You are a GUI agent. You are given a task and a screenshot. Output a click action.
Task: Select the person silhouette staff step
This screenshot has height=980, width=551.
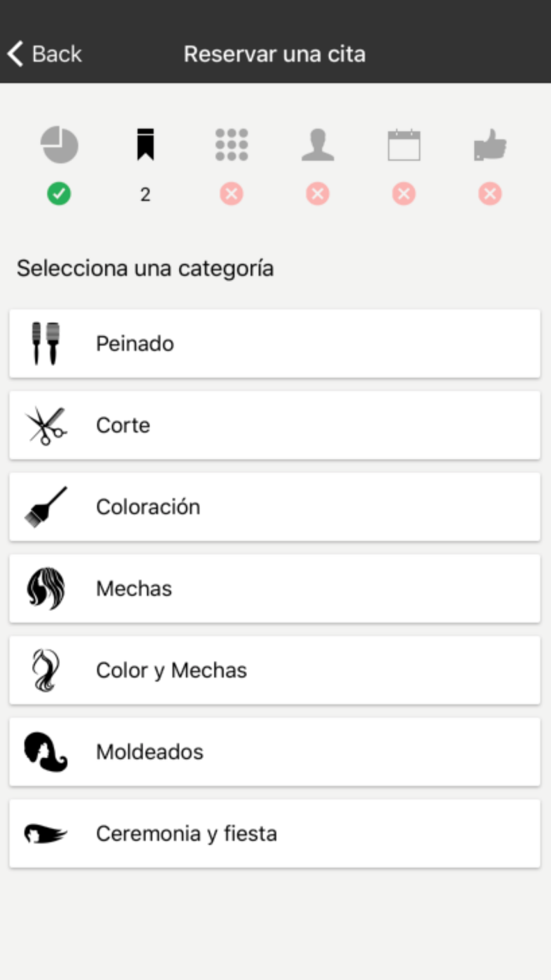pos(318,145)
